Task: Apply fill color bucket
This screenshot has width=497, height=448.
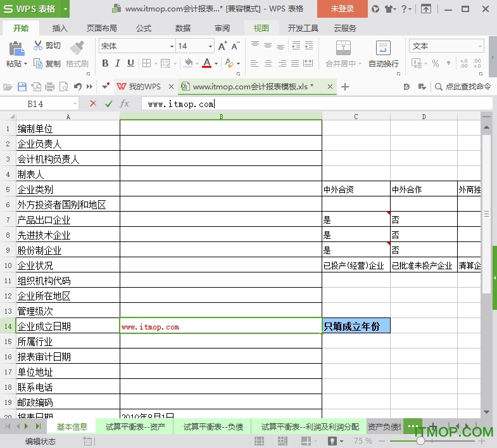Action: point(188,63)
